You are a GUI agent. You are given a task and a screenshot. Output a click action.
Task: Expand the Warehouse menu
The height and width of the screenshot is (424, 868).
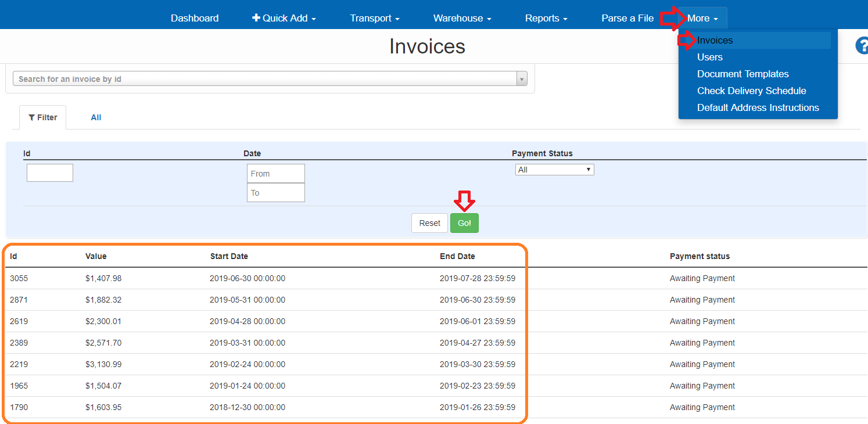462,18
